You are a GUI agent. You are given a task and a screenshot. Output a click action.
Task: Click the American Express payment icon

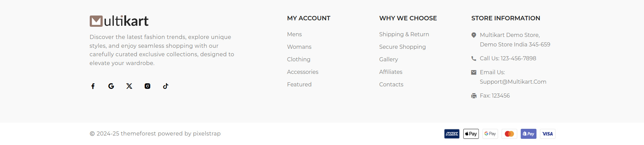coord(452,134)
